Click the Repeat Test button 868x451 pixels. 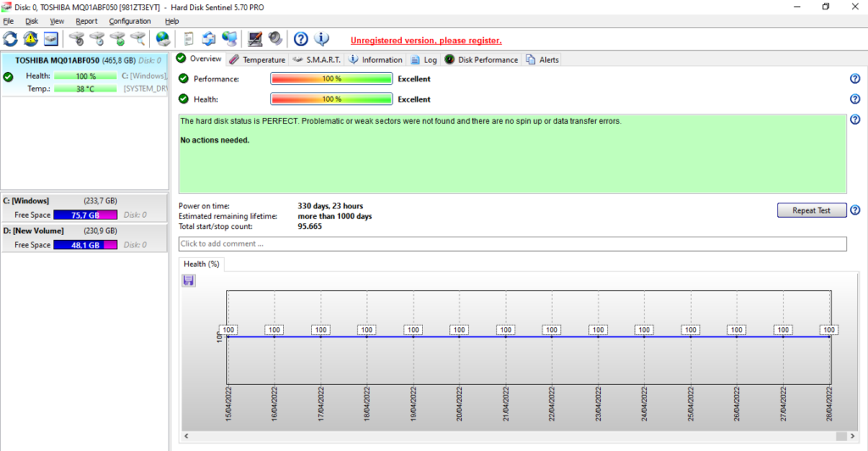tap(811, 210)
